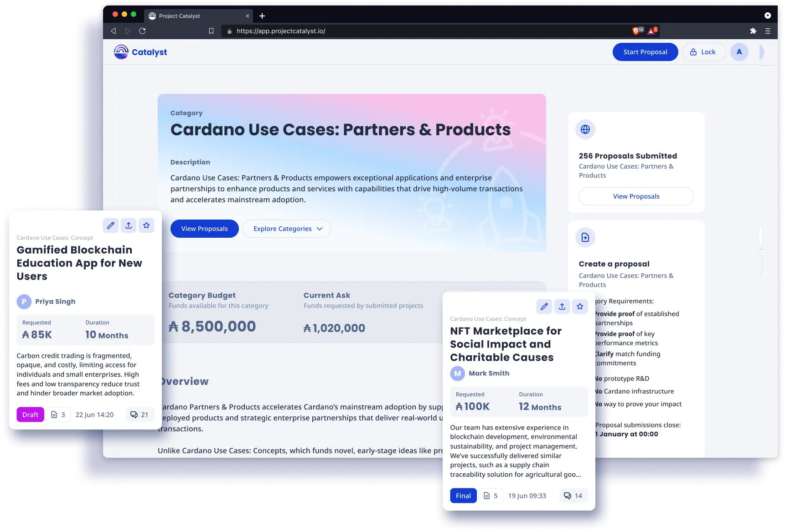Viewport: 785px width, 532px height.
Task: Reload the page with refresh icon
Action: (142, 31)
